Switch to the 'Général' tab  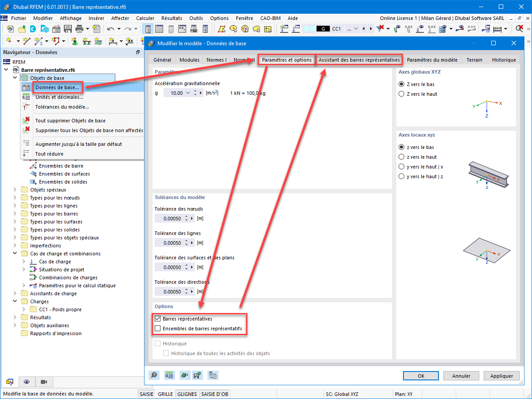(162, 60)
